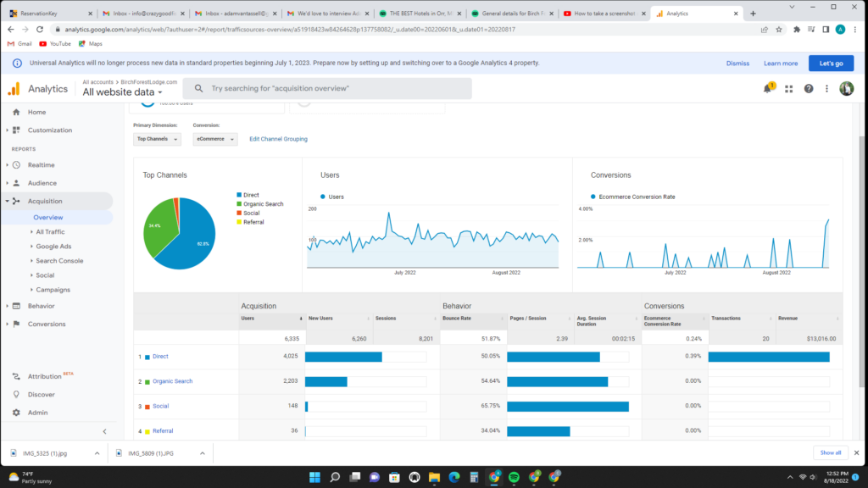Open the Analytics notifications bell
This screenshot has width=868, height=488.
768,88
